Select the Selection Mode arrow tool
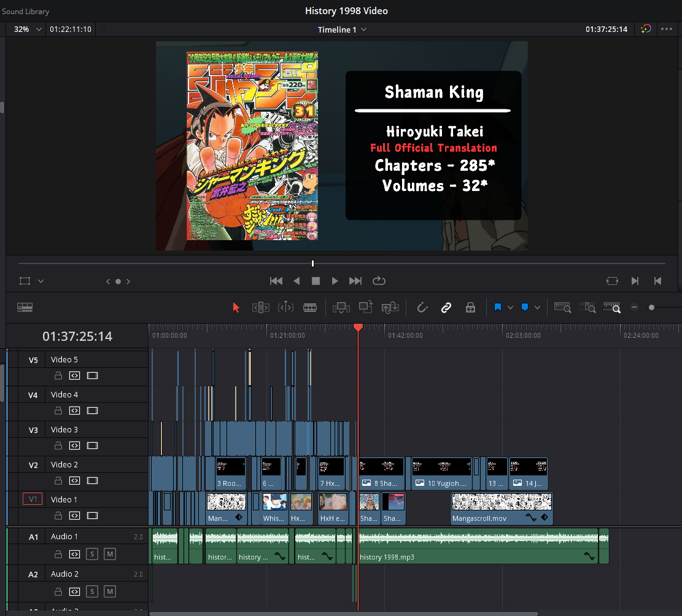The height and width of the screenshot is (616, 682). pyautogui.click(x=236, y=308)
